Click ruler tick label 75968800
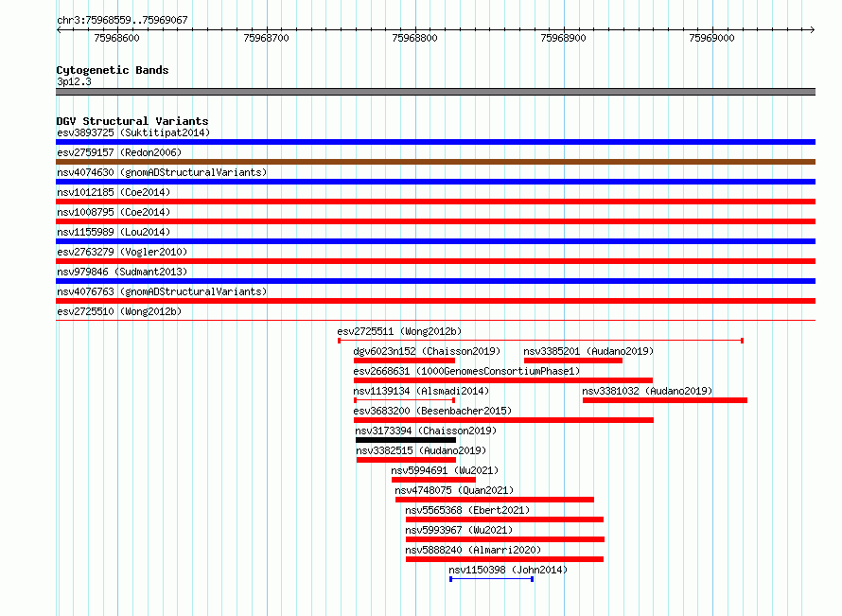842x616 pixels. point(414,38)
